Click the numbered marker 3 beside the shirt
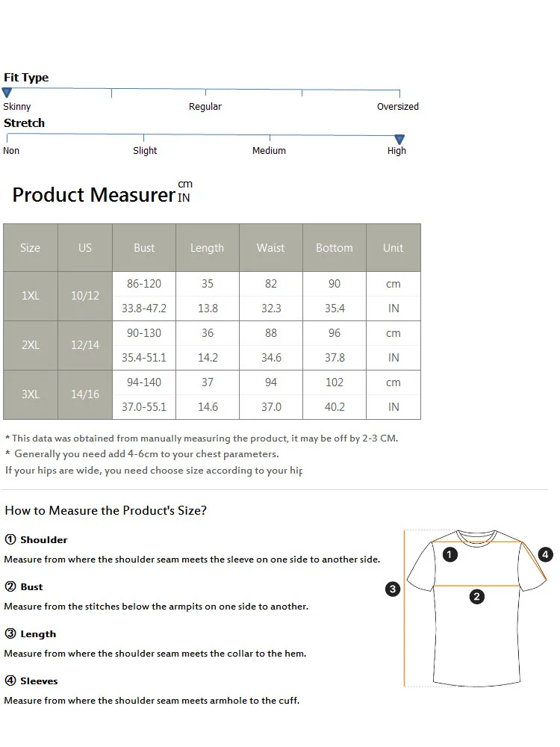Screen dimensions: 560x747 click(393, 589)
